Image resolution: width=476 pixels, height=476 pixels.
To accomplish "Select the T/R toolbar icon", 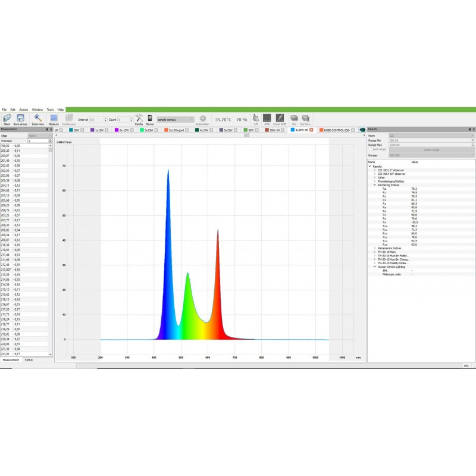I will tap(256, 118).
